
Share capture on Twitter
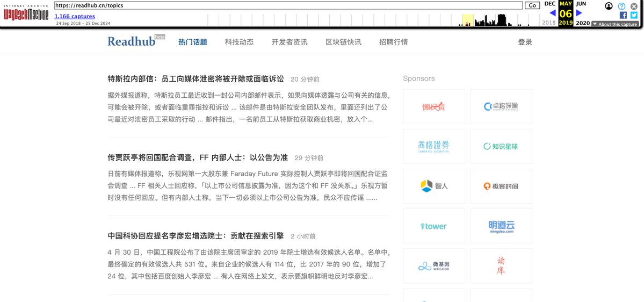click(x=634, y=15)
